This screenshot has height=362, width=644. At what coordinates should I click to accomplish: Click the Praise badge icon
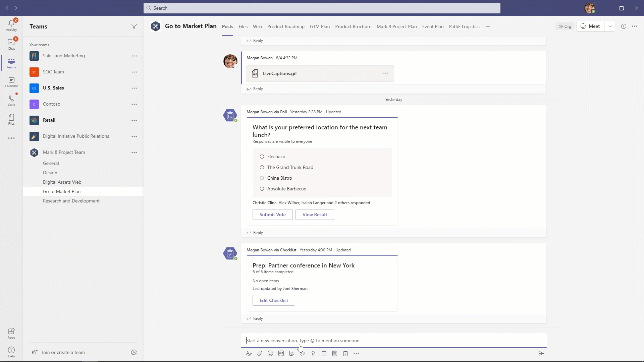[313, 353]
